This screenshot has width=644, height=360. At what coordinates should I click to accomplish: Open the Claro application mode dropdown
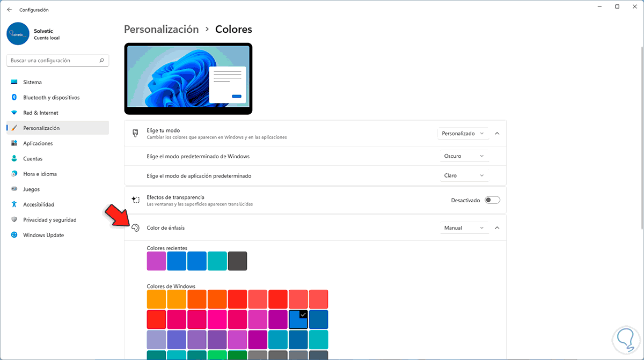coord(464,175)
